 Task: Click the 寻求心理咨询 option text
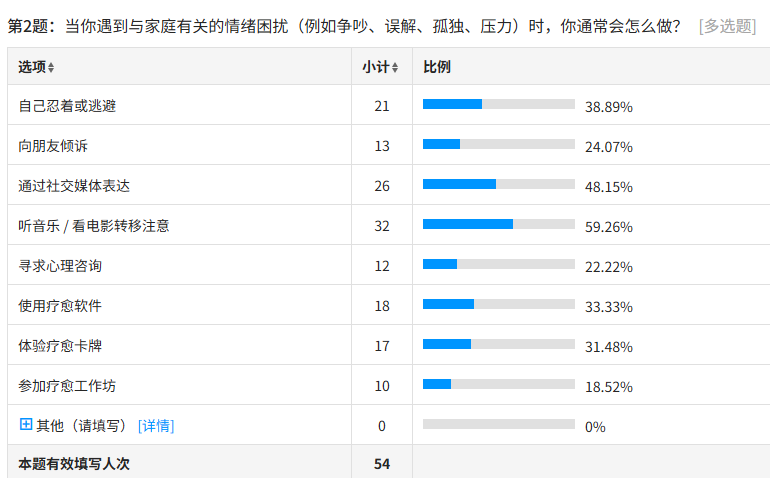click(60, 265)
